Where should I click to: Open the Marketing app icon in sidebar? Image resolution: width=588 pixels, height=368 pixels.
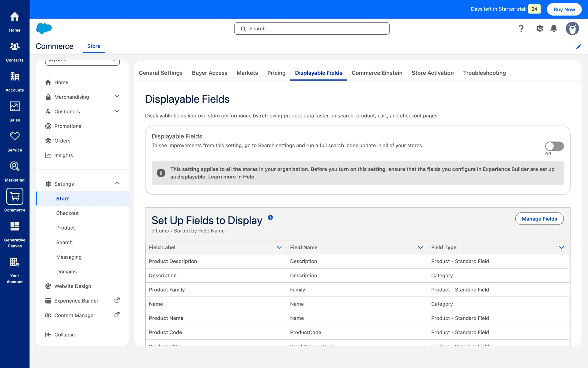click(15, 171)
